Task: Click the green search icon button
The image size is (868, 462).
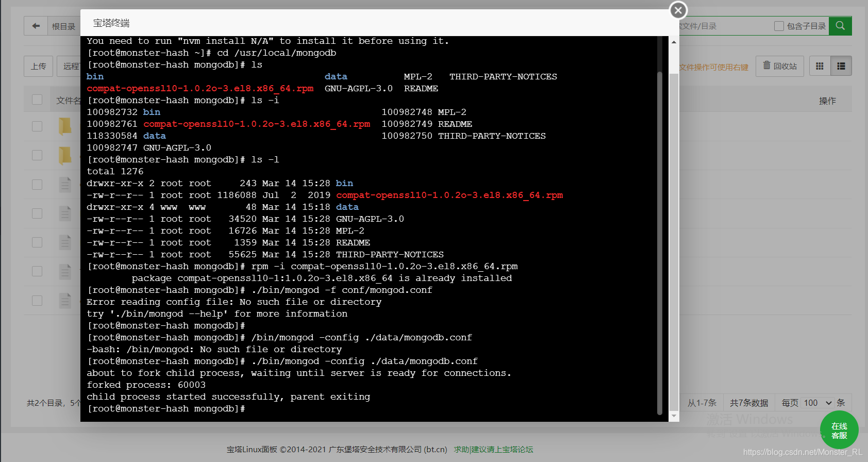Action: tap(840, 26)
